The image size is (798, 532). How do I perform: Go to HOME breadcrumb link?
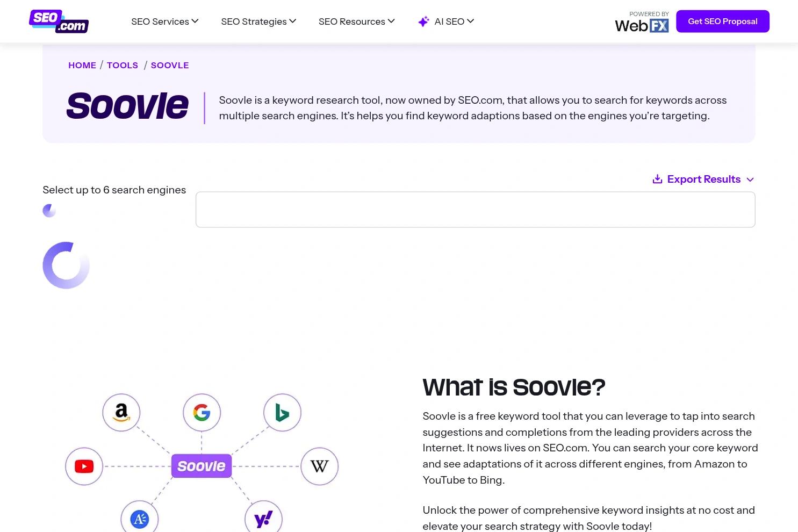pyautogui.click(x=82, y=65)
